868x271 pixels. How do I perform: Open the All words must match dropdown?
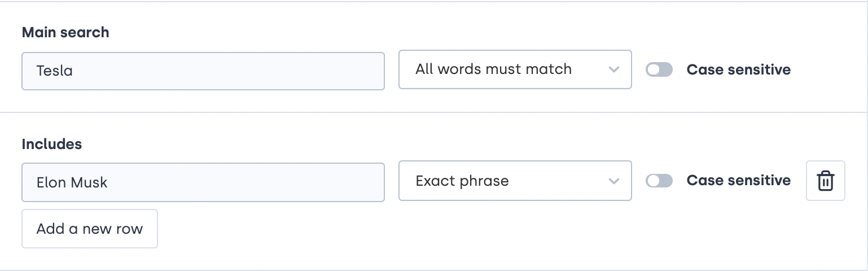tap(515, 69)
